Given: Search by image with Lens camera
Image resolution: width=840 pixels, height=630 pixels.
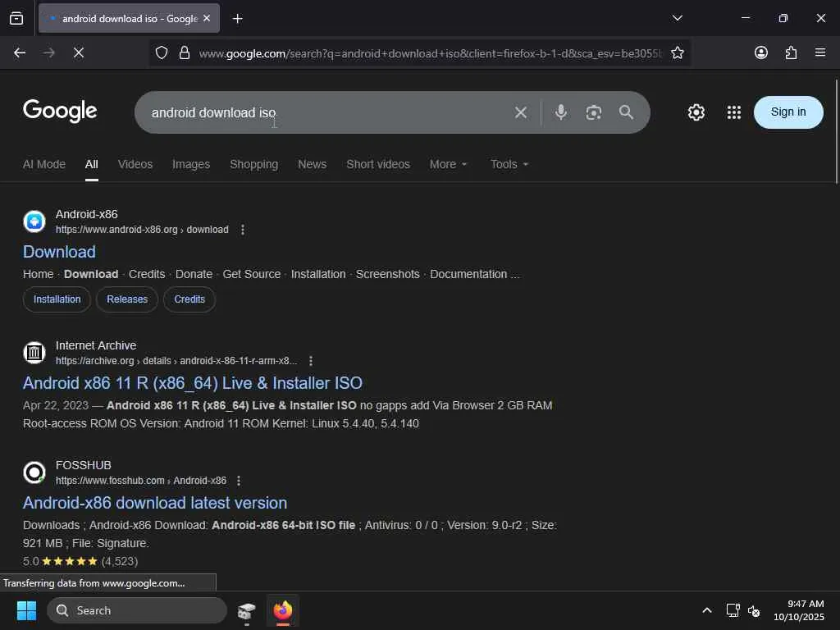Looking at the screenshot, I should pos(593,112).
